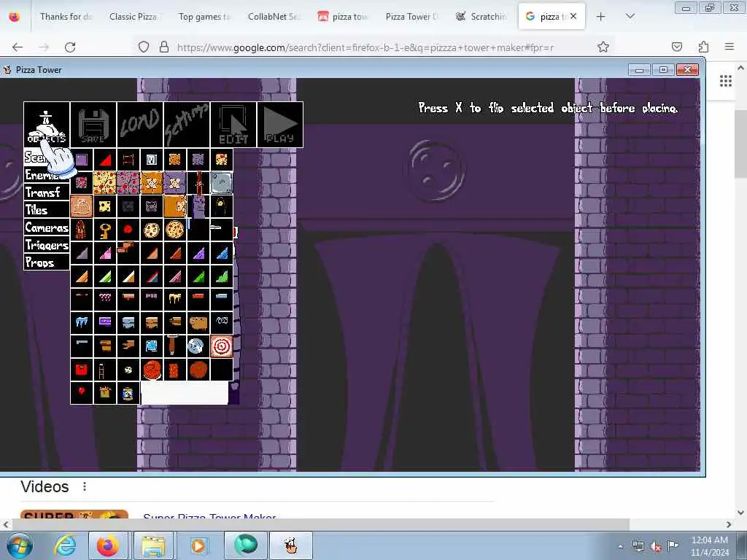Pick the blue icicles object
The height and width of the screenshot is (560, 747).
click(x=82, y=323)
